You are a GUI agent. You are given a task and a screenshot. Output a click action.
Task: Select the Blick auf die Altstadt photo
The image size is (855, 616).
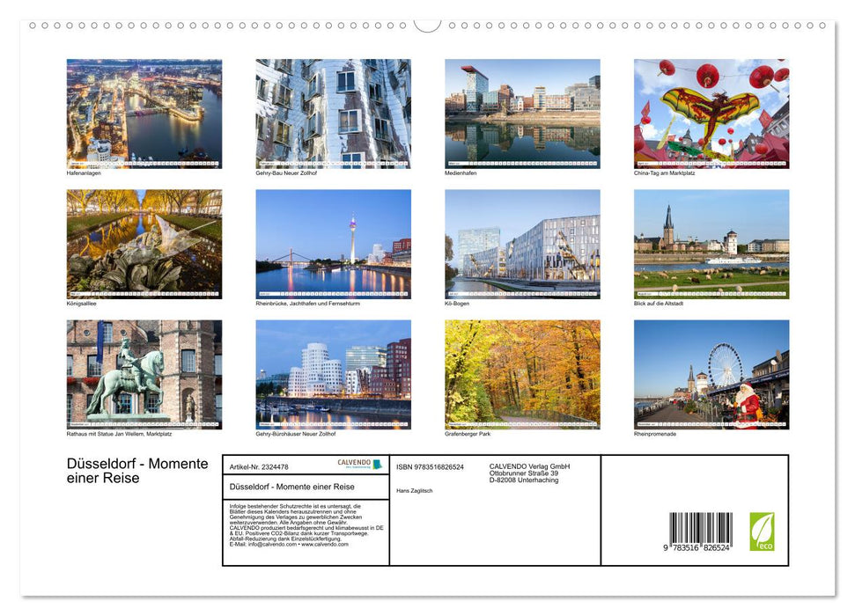point(711,244)
